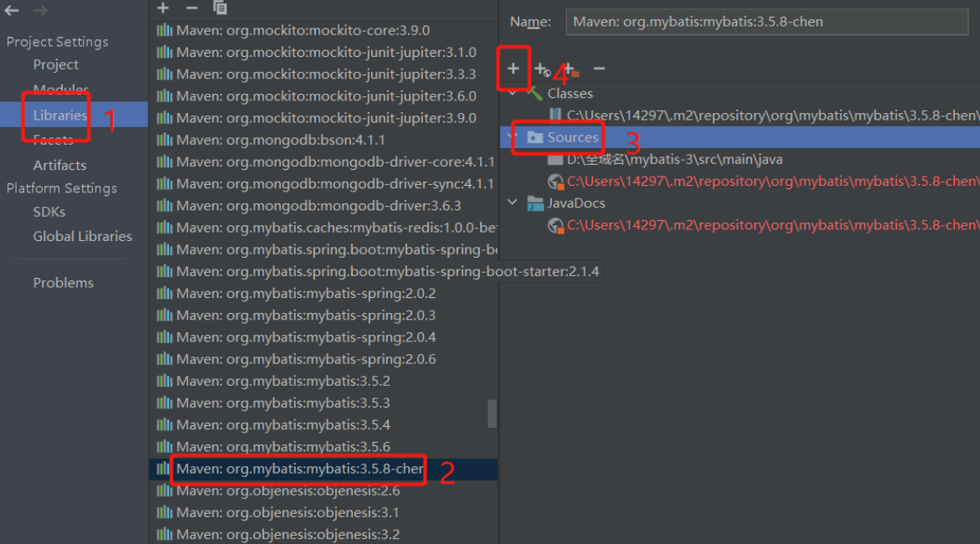Add a root to the library
Image resolution: width=980 pixels, height=544 pixels.
coord(513,68)
